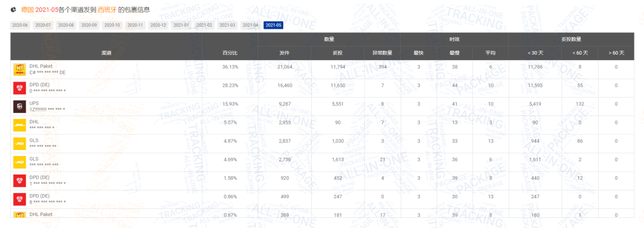Click the DHL Paket C# carrier logo
Viewport: 644px width, 228px height.
(20, 70)
